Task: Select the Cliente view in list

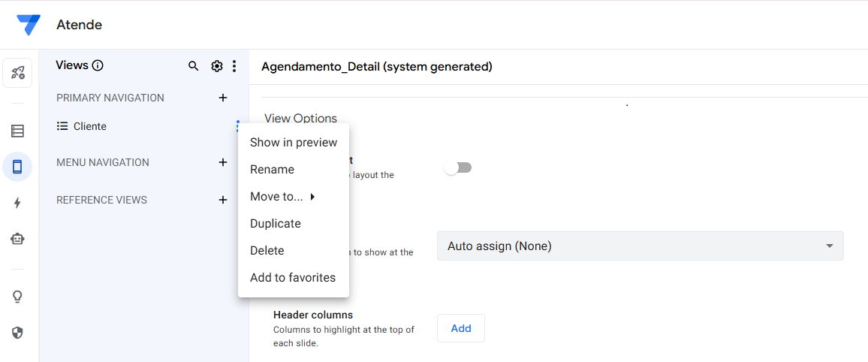Action: (x=89, y=126)
